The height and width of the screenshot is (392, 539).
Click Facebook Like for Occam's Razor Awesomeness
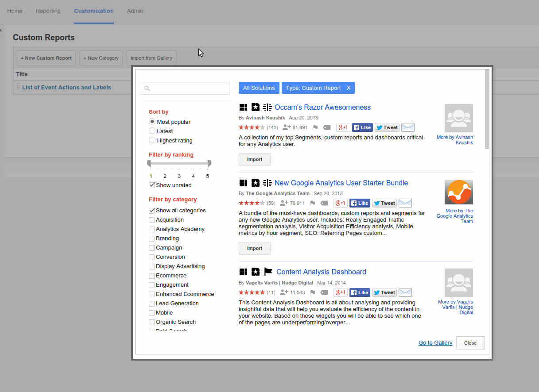click(x=362, y=127)
